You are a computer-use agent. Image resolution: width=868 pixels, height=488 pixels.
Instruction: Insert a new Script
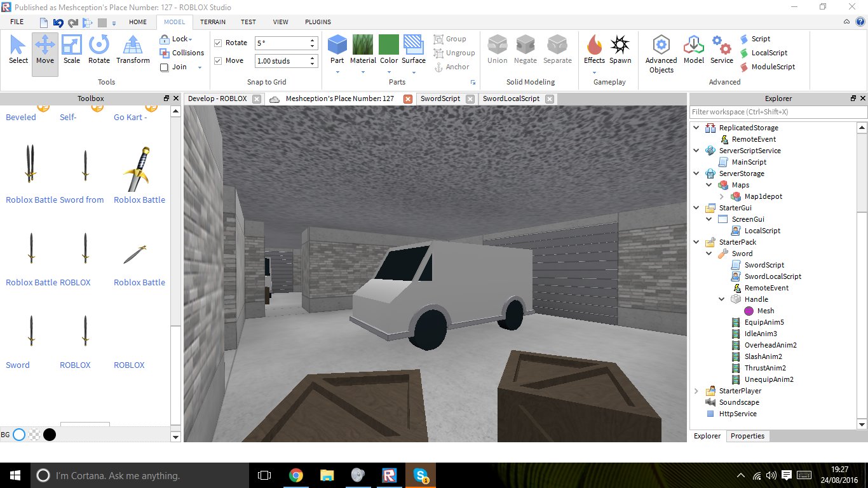755,39
